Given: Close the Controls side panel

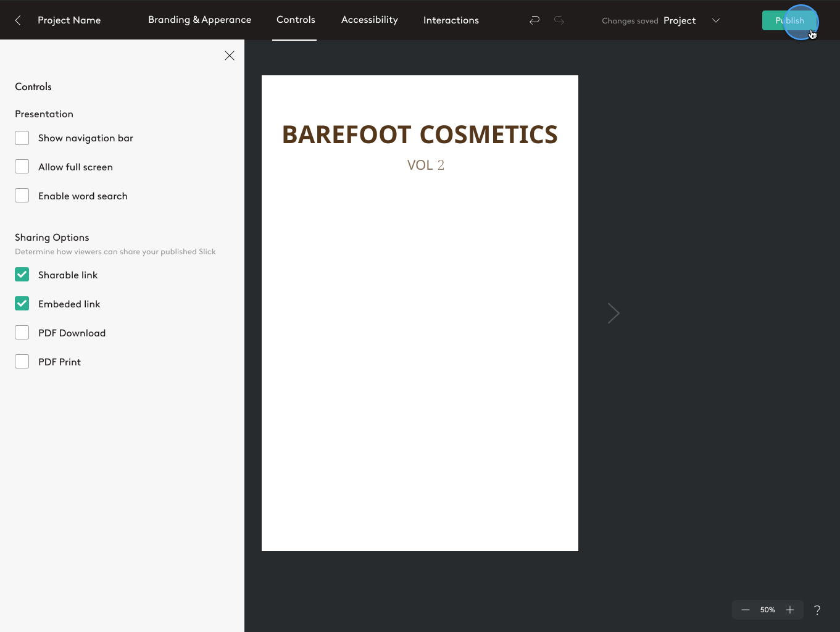Looking at the screenshot, I should coord(230,56).
